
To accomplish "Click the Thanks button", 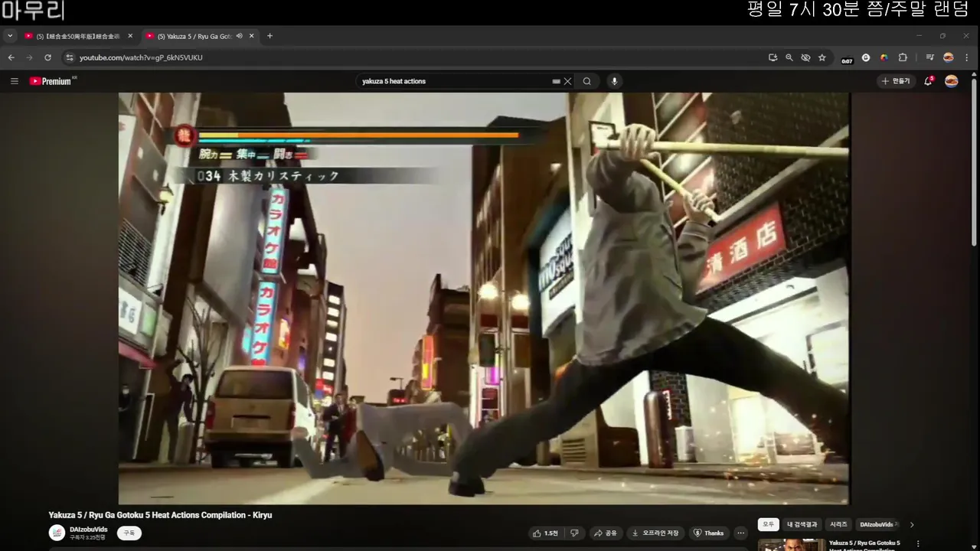I will [708, 533].
